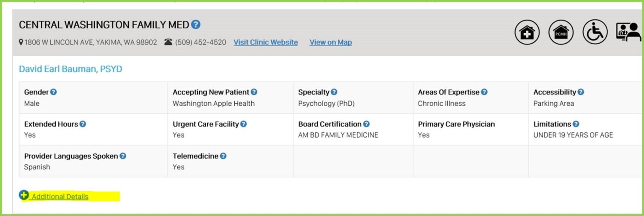This screenshot has height=216, width=644.
Task: Click help icon next to Extended Hours
Action: (83, 124)
